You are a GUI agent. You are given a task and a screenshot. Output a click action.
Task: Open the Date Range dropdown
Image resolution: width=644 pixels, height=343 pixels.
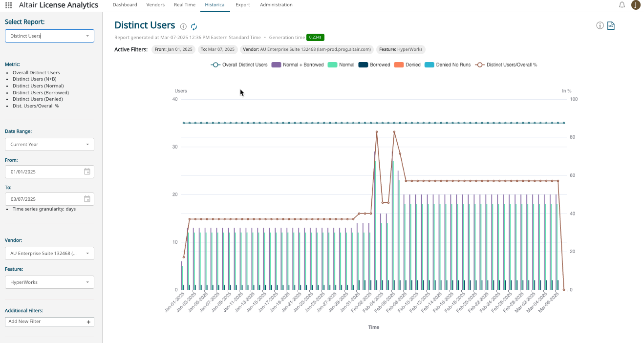point(49,144)
